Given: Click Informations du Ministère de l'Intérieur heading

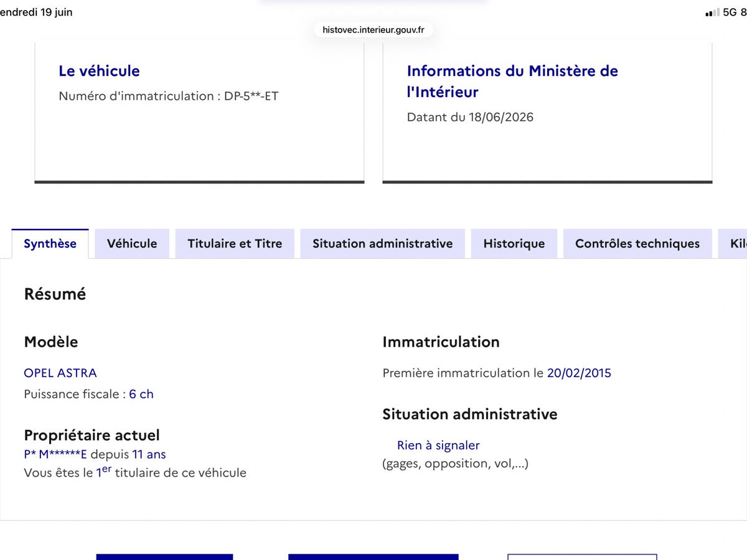Looking at the screenshot, I should [x=512, y=82].
